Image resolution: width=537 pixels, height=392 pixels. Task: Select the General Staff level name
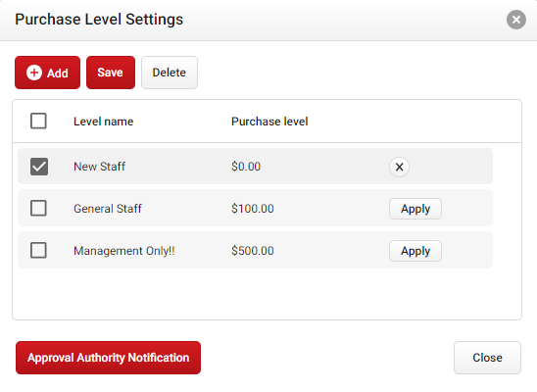(x=108, y=209)
